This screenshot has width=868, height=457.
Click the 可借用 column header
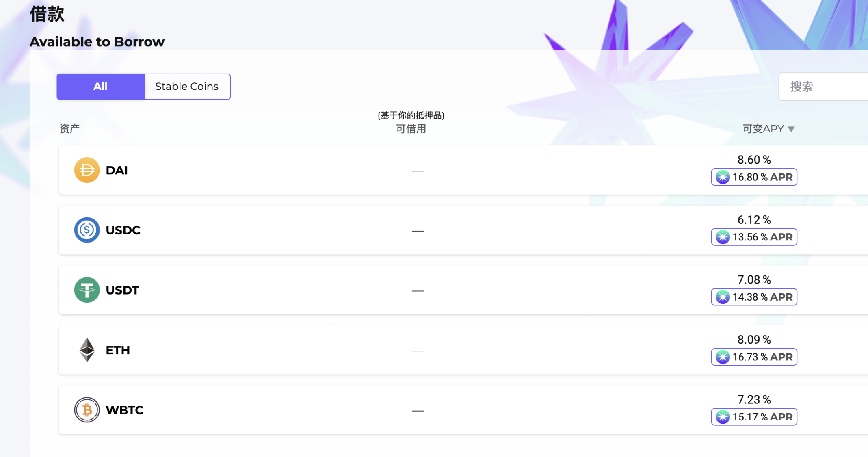click(x=411, y=129)
